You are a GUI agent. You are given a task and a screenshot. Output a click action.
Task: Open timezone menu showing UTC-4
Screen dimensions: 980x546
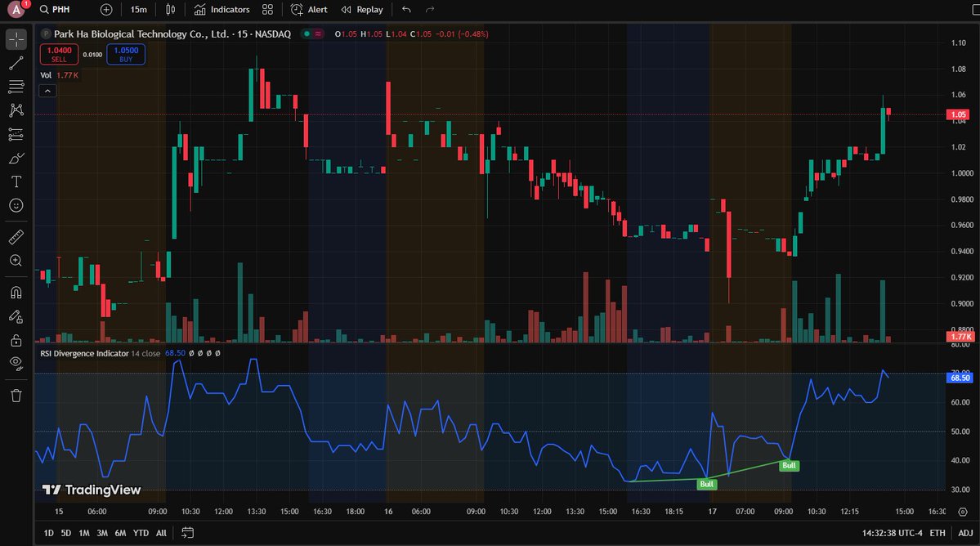click(x=892, y=533)
